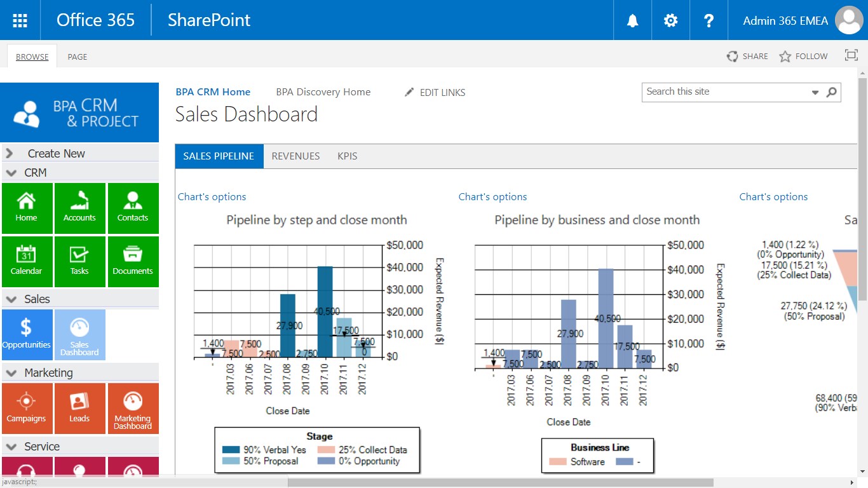Select the Sales Pipeline tab

coord(219,156)
